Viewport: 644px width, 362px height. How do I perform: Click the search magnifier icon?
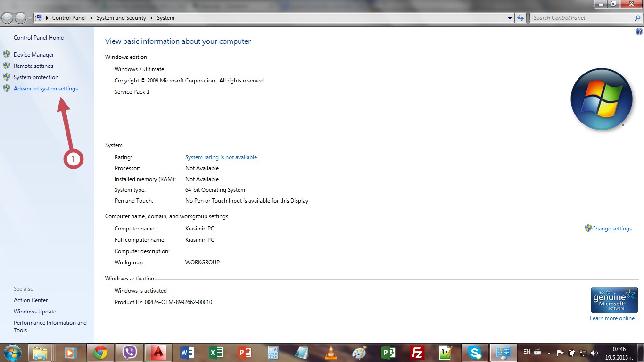tap(637, 18)
